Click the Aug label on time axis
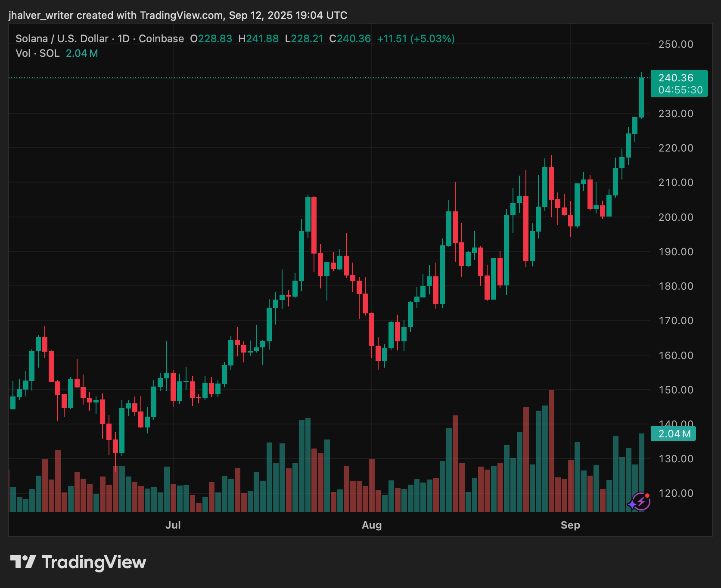 372,525
